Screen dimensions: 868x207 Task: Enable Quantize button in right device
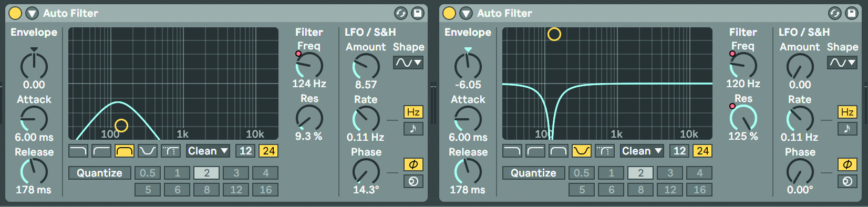534,173
